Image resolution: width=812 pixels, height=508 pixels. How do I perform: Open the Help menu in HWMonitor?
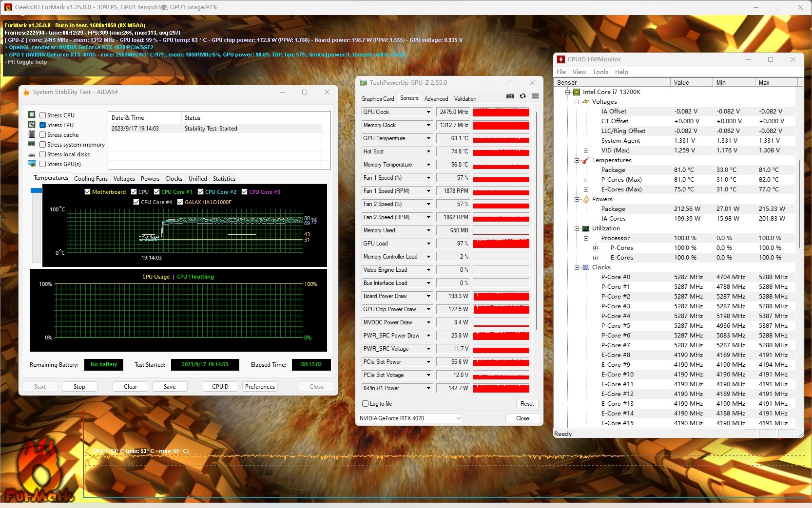coord(621,72)
